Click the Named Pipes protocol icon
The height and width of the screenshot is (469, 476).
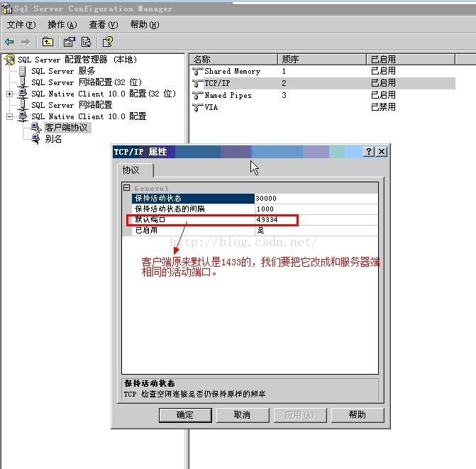click(x=198, y=95)
